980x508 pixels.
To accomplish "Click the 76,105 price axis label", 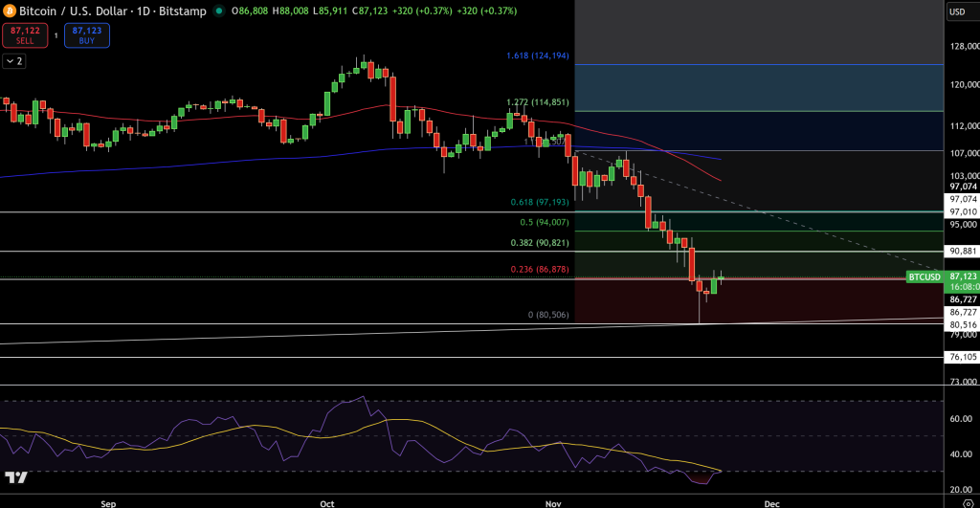I will click(963, 357).
